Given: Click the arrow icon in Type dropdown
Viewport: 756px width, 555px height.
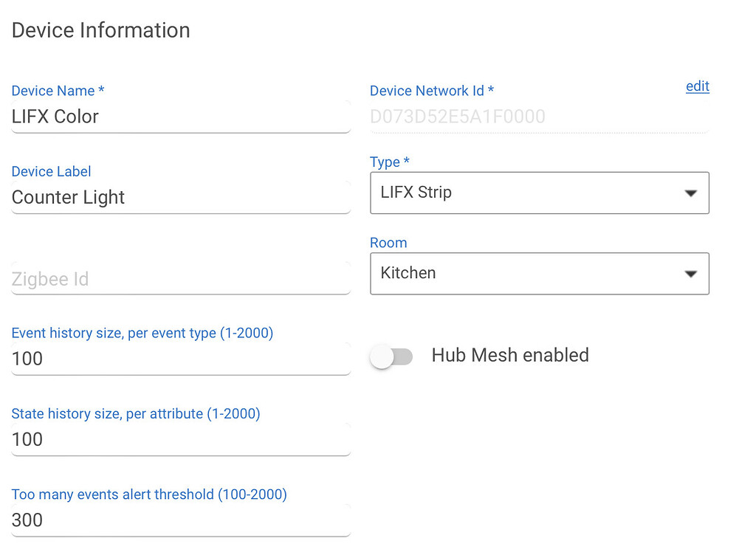Looking at the screenshot, I should (691, 193).
